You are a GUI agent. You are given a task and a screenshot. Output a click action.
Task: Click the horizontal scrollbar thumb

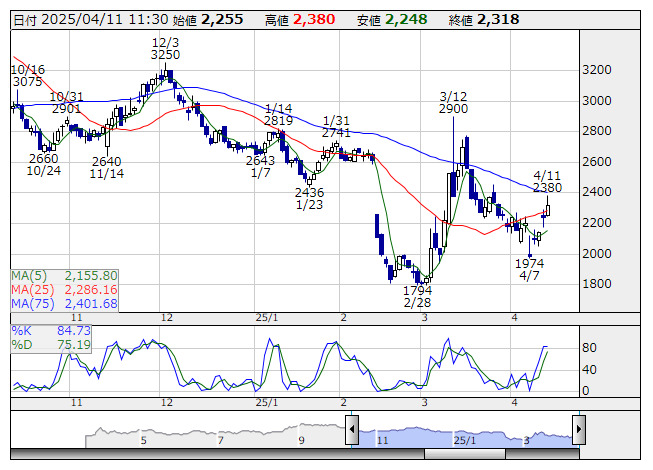(x=465, y=454)
